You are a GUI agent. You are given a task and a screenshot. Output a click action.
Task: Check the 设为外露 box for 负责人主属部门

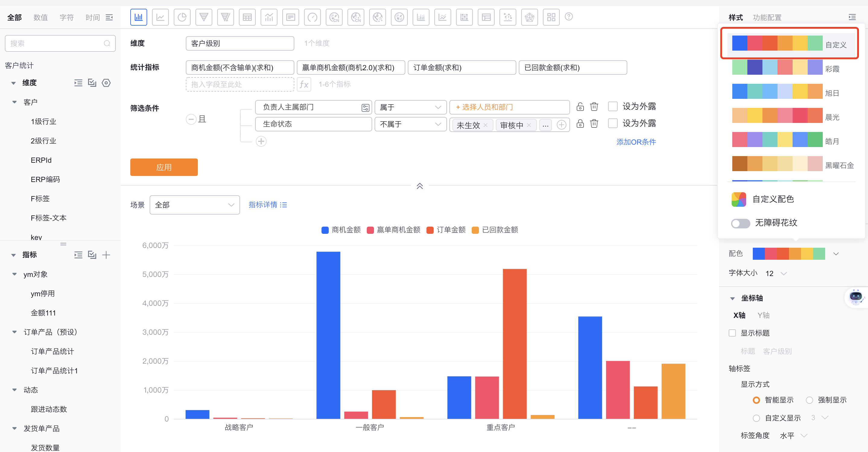click(x=613, y=107)
